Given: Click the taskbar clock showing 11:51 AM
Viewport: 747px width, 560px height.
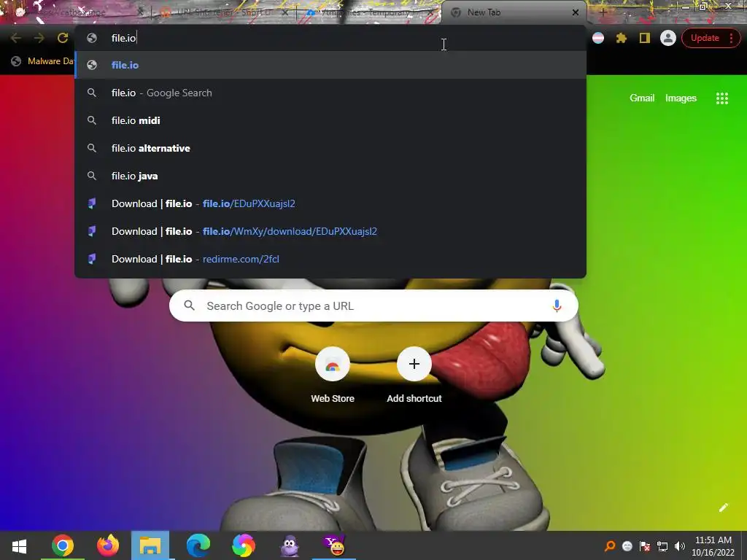Looking at the screenshot, I should pos(713,545).
